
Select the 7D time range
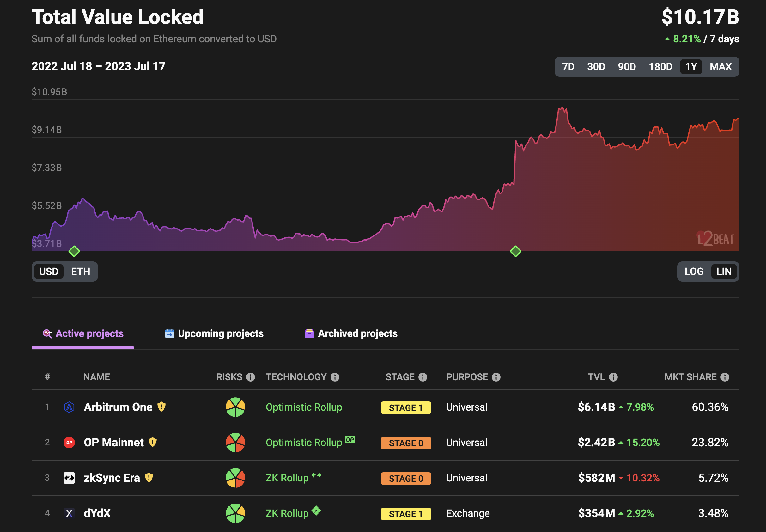[568, 67]
